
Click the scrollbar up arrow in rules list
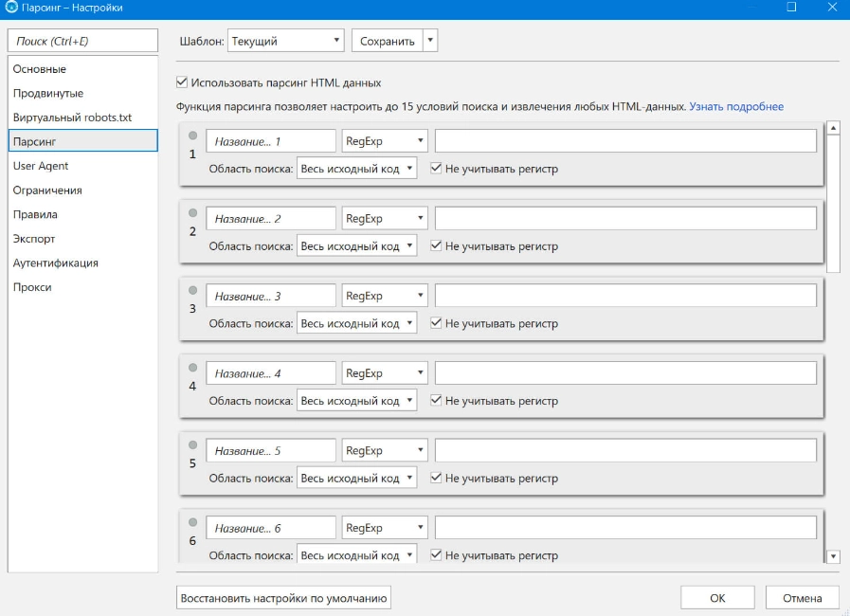(x=834, y=128)
